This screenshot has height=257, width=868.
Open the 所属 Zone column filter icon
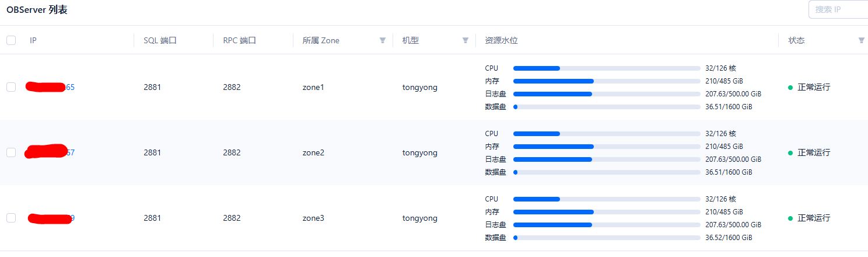[x=383, y=40]
